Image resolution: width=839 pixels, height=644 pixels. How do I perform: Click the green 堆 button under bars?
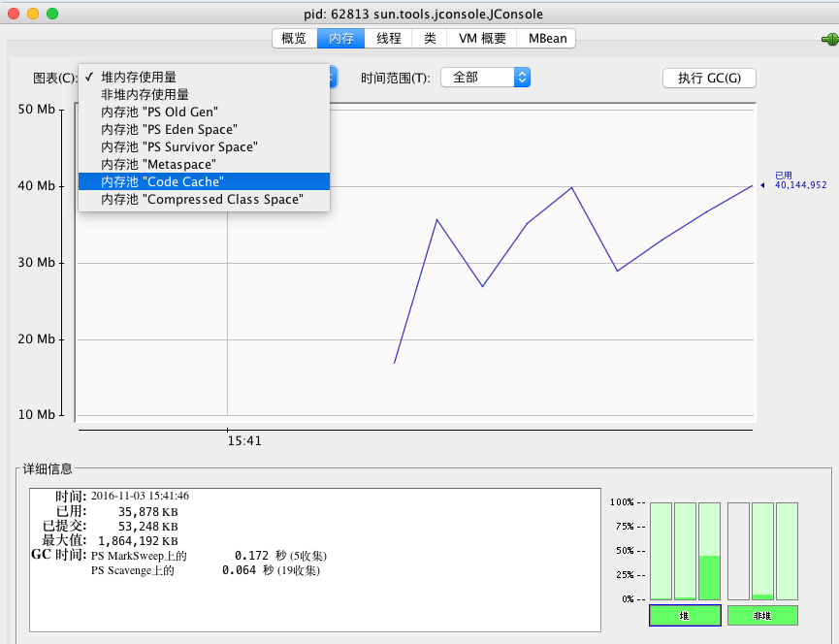(685, 616)
